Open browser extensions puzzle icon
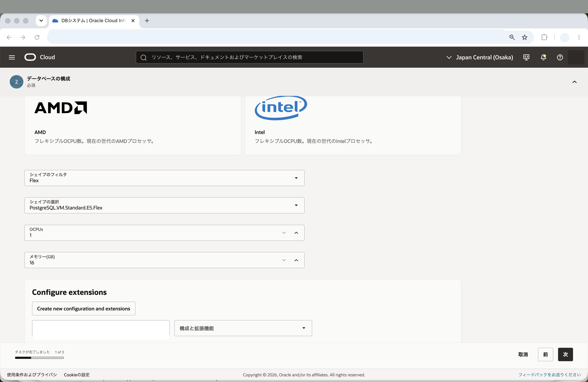 click(x=544, y=37)
